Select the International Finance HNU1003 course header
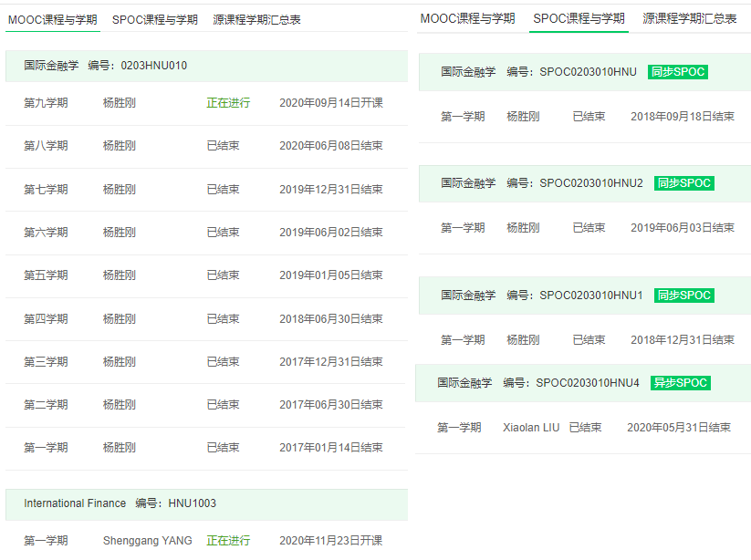The image size is (751, 560). (x=120, y=503)
